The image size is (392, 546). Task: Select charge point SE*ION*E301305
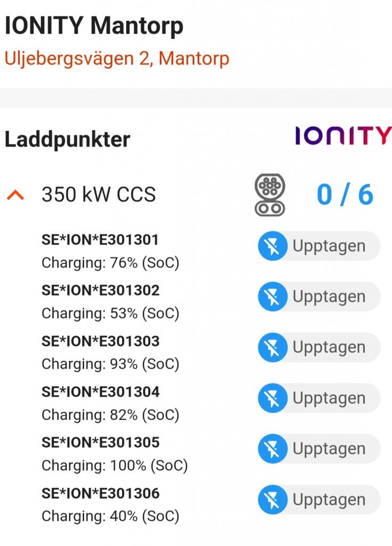101,443
